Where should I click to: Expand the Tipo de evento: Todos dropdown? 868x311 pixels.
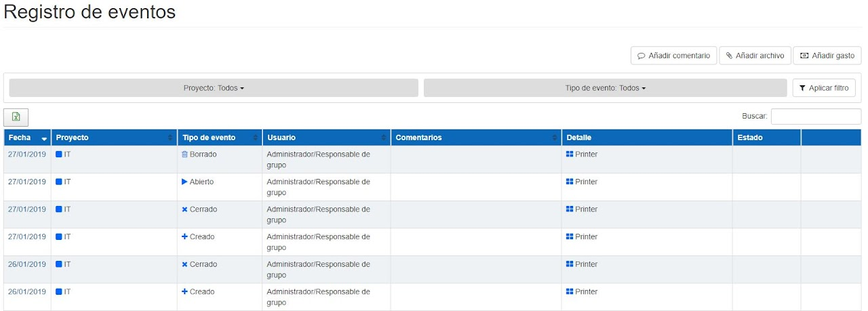tap(606, 88)
